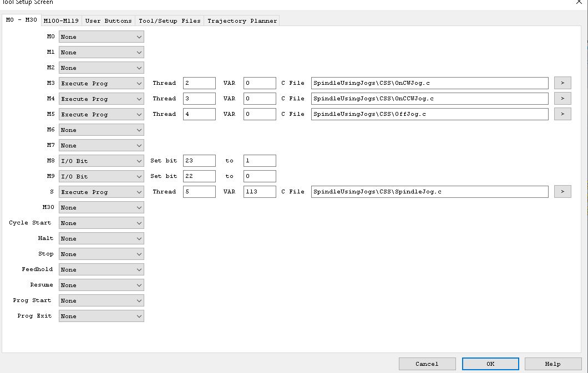Image resolution: width=588 pixels, height=373 pixels.
Task: Open the M3 Execute Prog dropdown
Action: tap(101, 83)
